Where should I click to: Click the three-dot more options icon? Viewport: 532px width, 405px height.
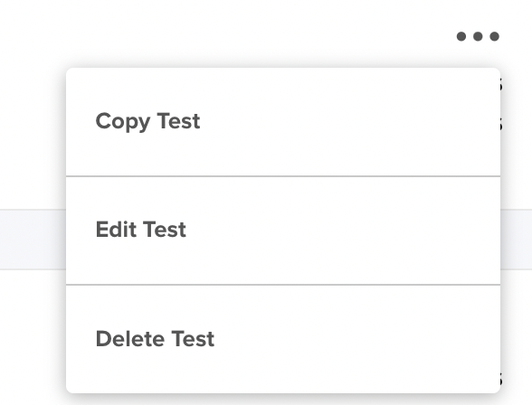478,36
